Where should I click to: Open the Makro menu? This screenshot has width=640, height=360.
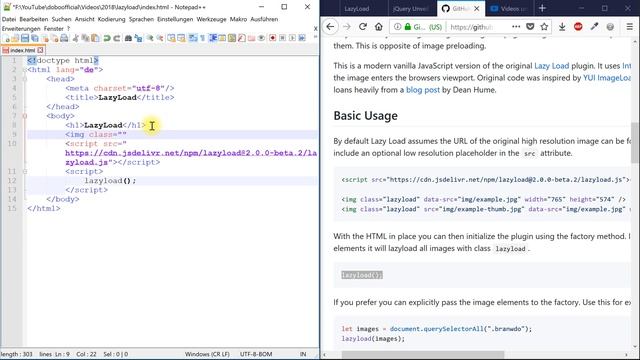[x=238, y=19]
